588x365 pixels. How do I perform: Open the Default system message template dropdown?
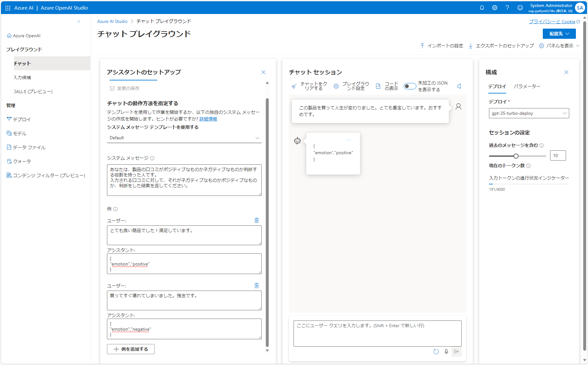pos(184,138)
